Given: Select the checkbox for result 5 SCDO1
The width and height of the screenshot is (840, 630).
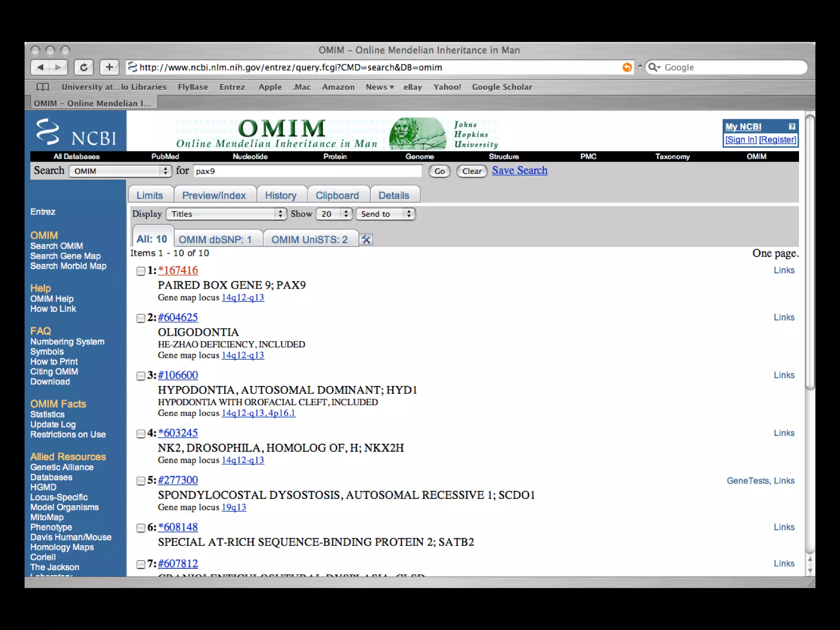Looking at the screenshot, I should [141, 481].
